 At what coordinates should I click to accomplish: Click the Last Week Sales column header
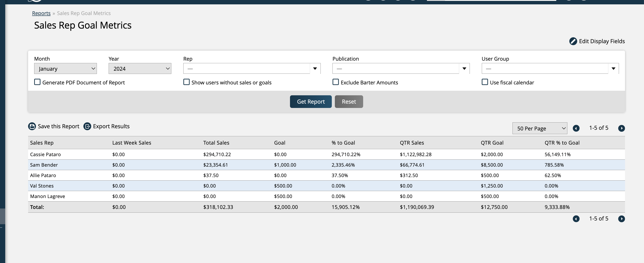[132, 143]
